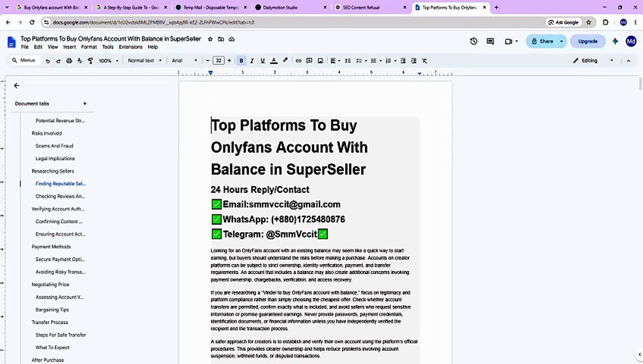Open the Editing mode dropdown

coord(593,61)
